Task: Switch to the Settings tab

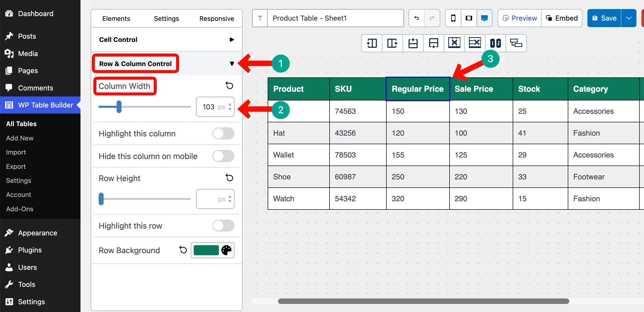Action: (x=166, y=18)
